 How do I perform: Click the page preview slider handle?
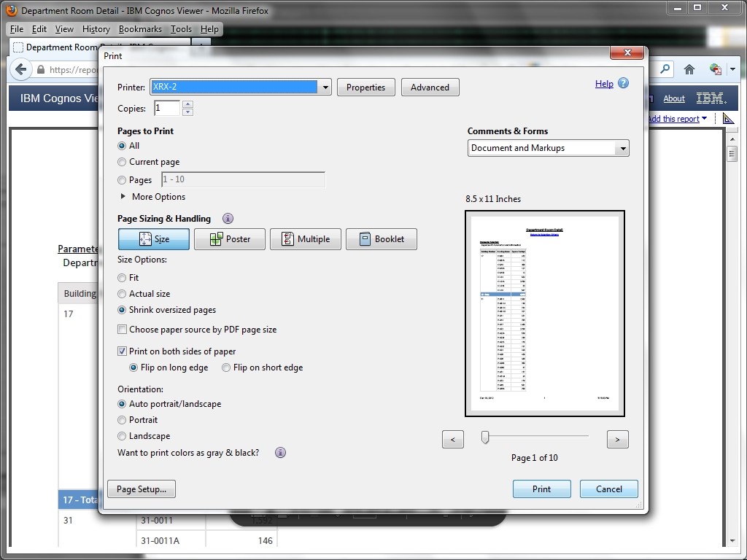pyautogui.click(x=484, y=437)
